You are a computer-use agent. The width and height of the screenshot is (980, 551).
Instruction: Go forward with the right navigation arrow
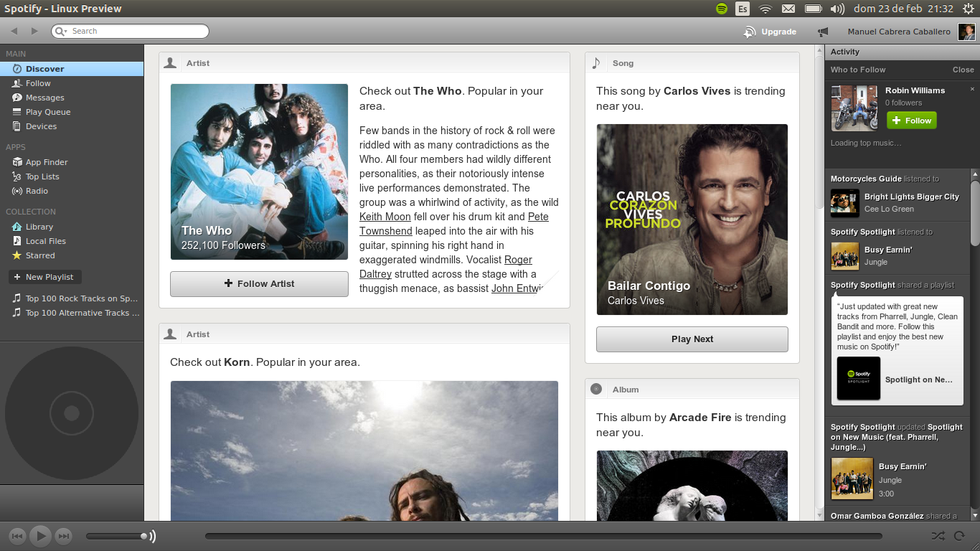(x=34, y=31)
